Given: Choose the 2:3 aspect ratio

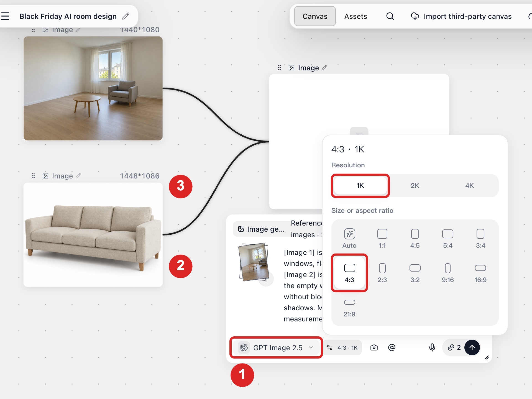Looking at the screenshot, I should click(382, 273).
